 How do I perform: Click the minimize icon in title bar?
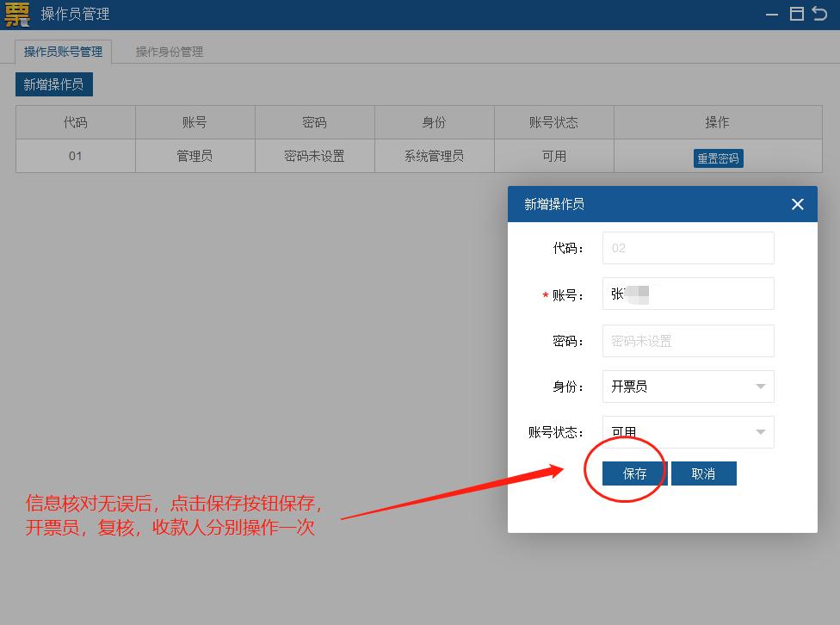pos(772,14)
